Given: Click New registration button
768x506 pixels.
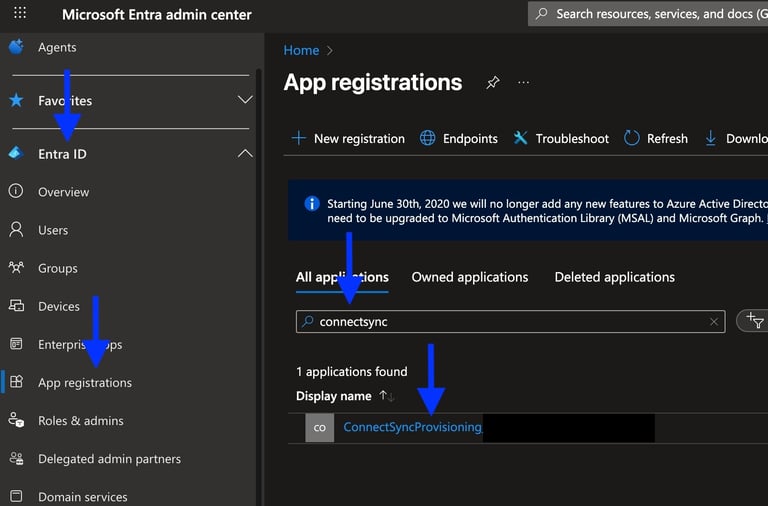Looking at the screenshot, I should [x=348, y=139].
